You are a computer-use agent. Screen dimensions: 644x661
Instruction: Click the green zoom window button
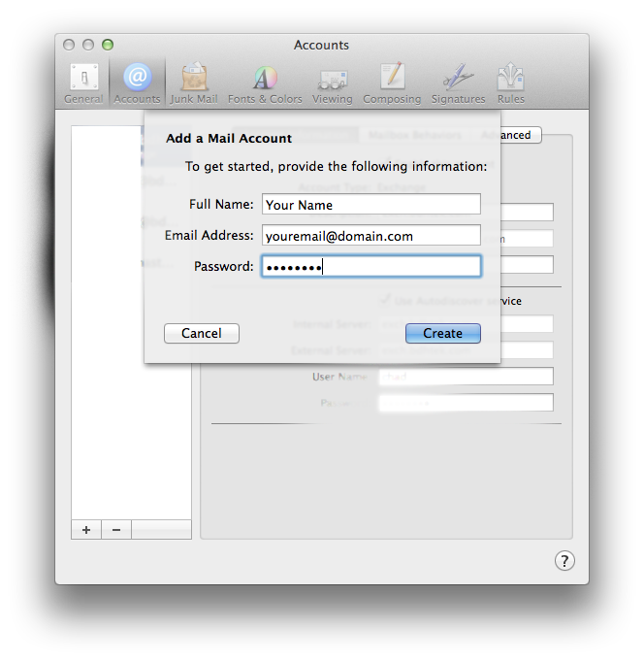[108, 45]
